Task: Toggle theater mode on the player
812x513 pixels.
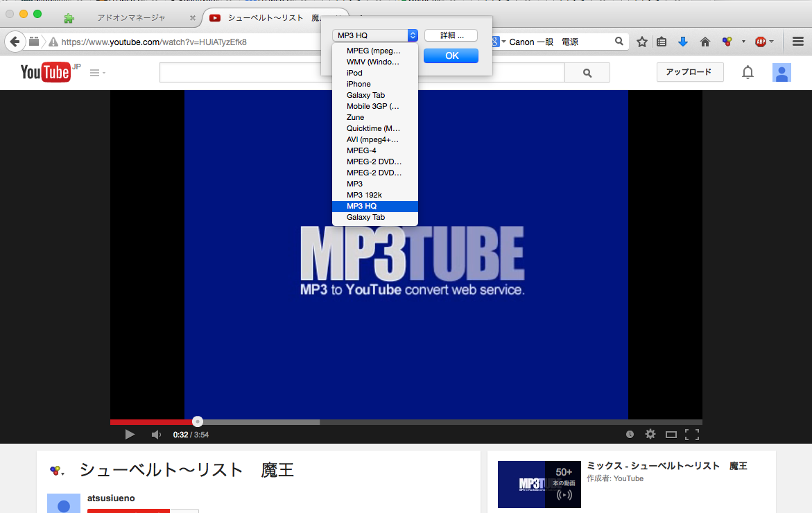Action: point(671,434)
